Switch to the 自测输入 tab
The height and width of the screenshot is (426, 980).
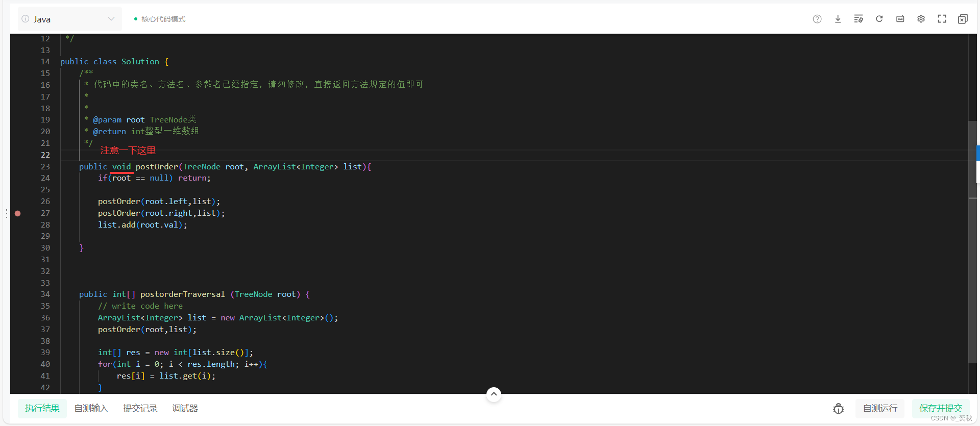point(91,409)
